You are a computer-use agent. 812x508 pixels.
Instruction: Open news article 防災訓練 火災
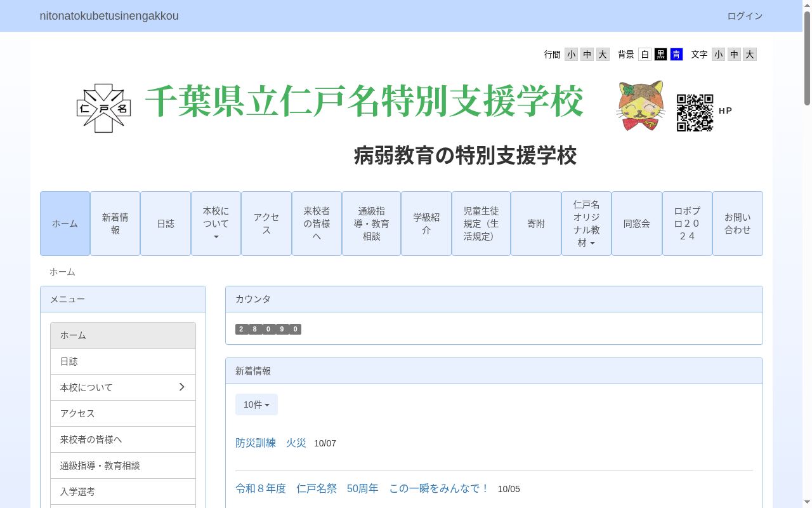271,443
